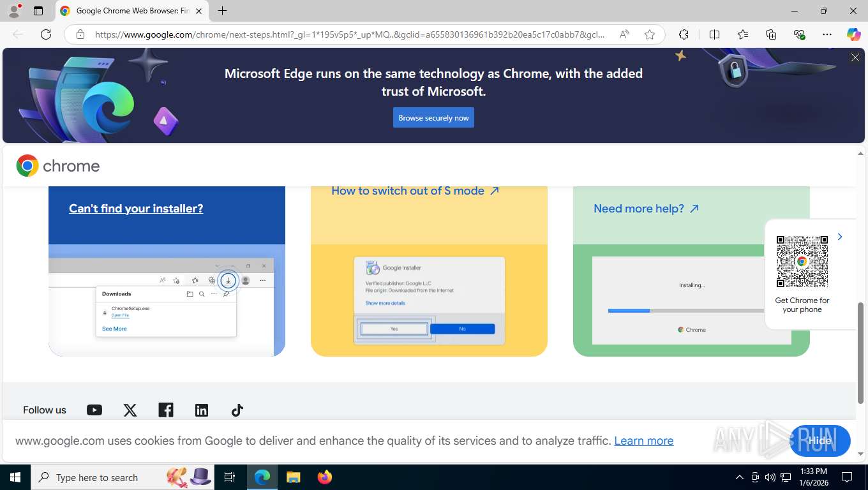
Task: Open the Windows Start menu
Action: 15,477
